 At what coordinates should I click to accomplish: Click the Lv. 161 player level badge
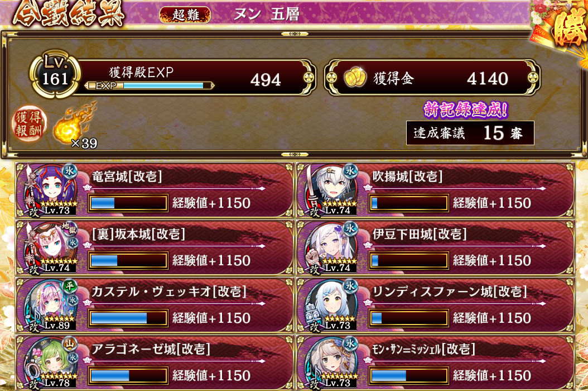pyautogui.click(x=55, y=74)
